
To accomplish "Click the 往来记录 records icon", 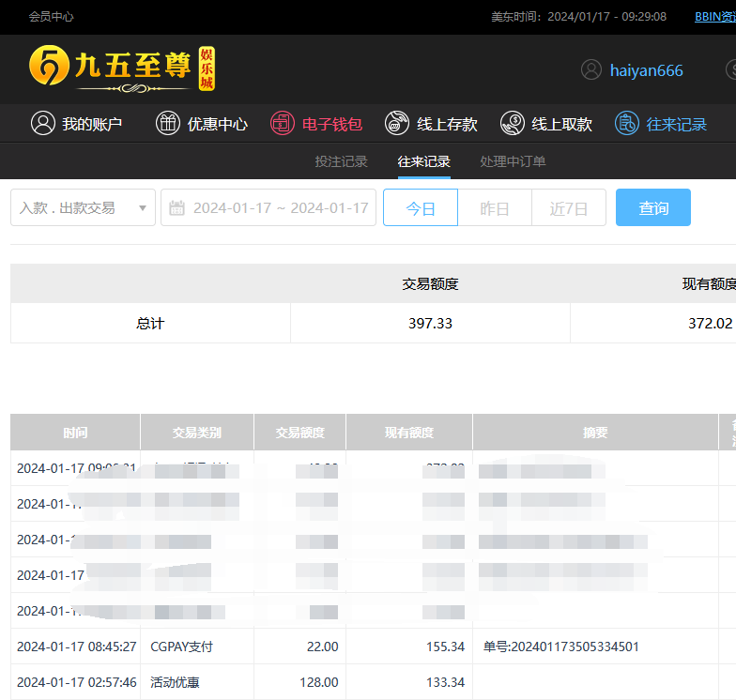I will click(627, 123).
